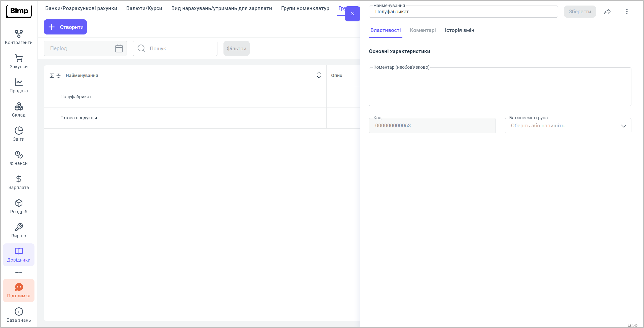The height and width of the screenshot is (328, 644).
Task: Go to Продажі chart icon
Action: coord(19,83)
